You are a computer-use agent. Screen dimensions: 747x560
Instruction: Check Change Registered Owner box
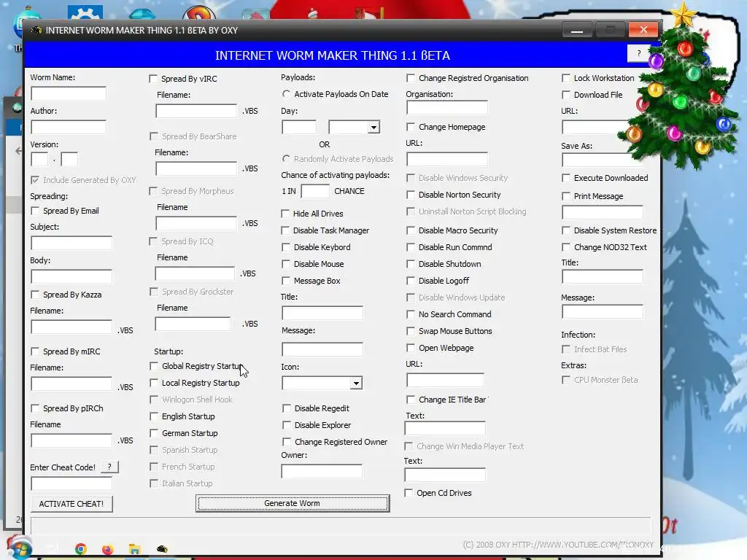[x=286, y=442]
